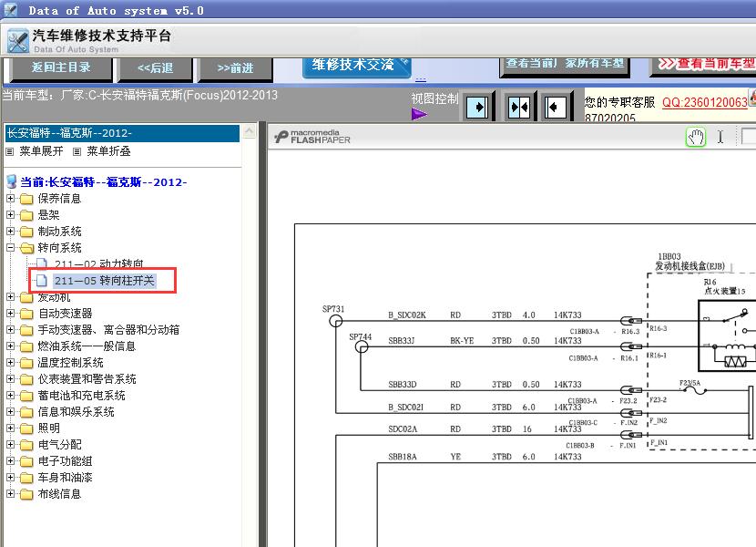Viewport: 756px width, 547px height.
Task: Click the 布线信息 folder icon
Action: 26,494
